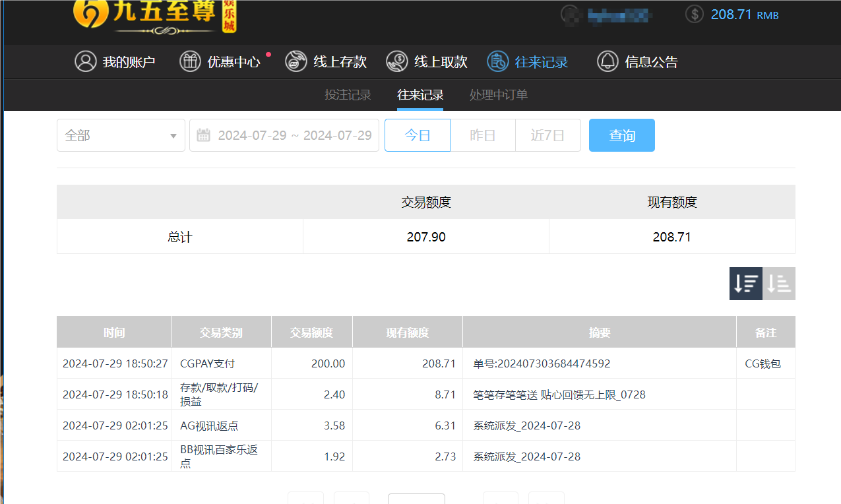Open the 处理中订单 tab
841x504 pixels.
pyautogui.click(x=499, y=94)
